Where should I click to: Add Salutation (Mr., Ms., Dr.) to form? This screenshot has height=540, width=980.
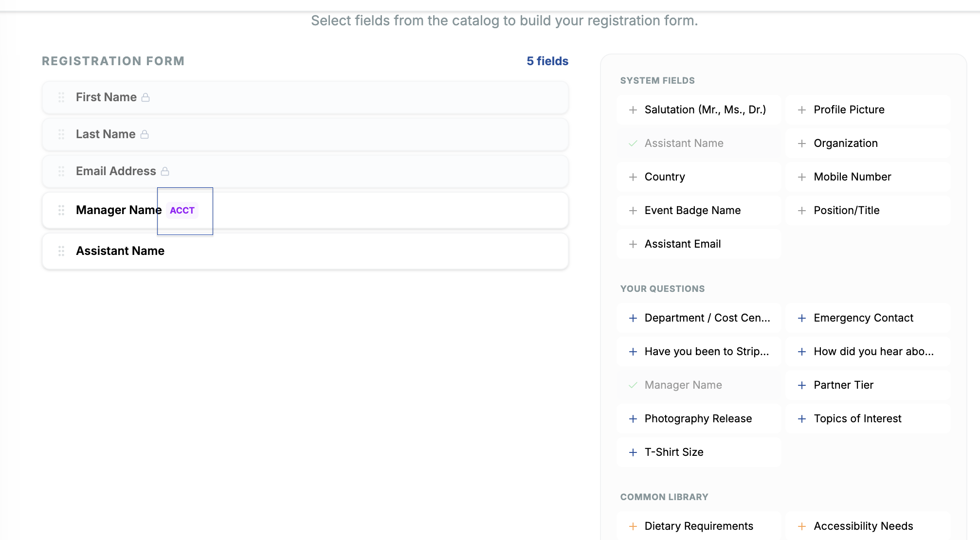point(699,110)
